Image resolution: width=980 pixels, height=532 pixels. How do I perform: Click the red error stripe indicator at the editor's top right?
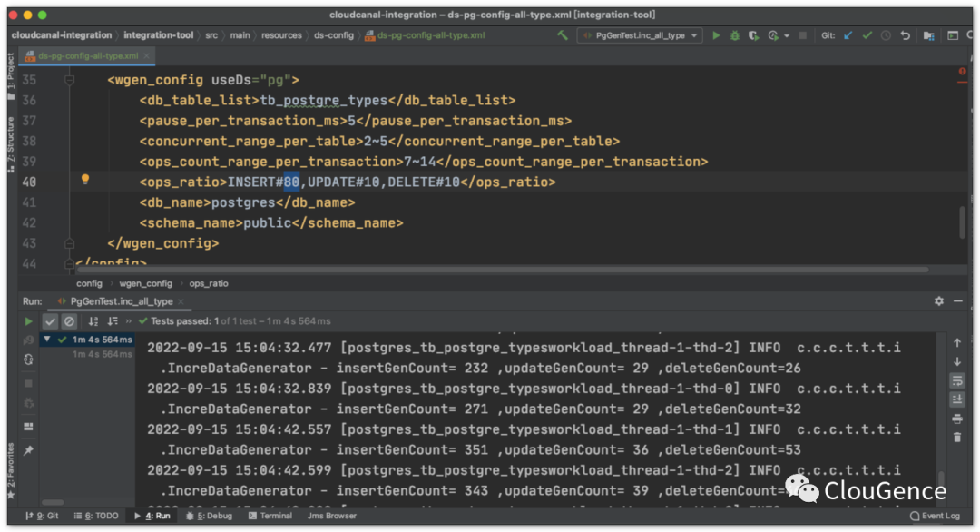962,72
